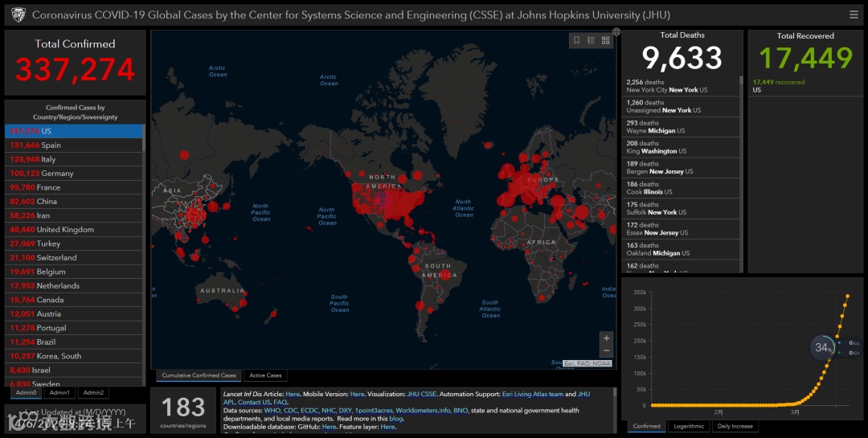The image size is (868, 438).
Task: Click the Cook Illinois 186 deaths entry
Action: pyautogui.click(x=681, y=188)
